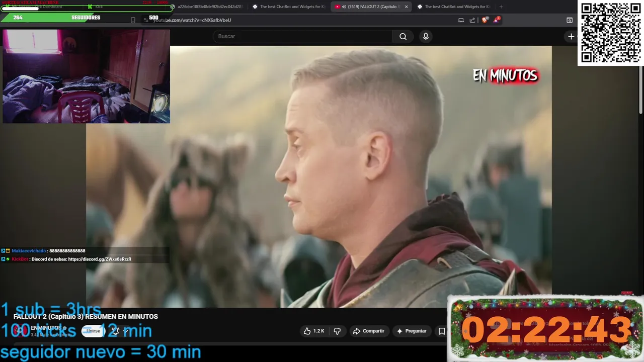Click the Compartir share button
Viewport: 644px width, 362px height.
pyautogui.click(x=368, y=331)
